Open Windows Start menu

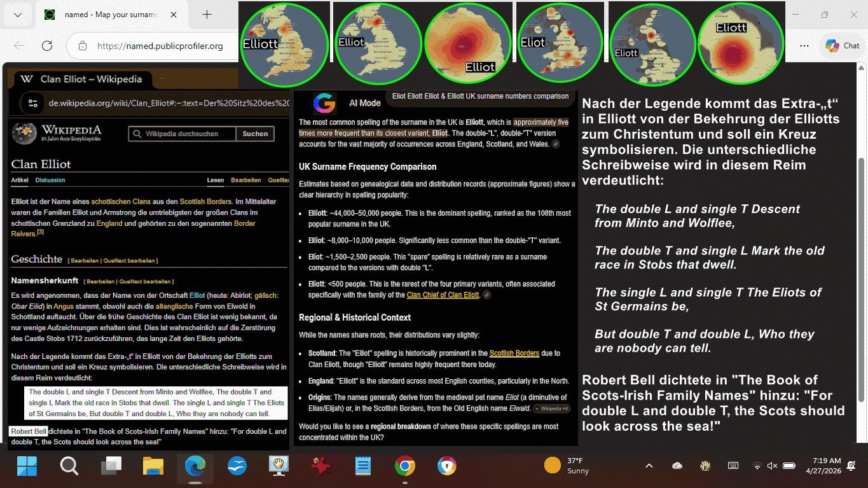(27, 466)
